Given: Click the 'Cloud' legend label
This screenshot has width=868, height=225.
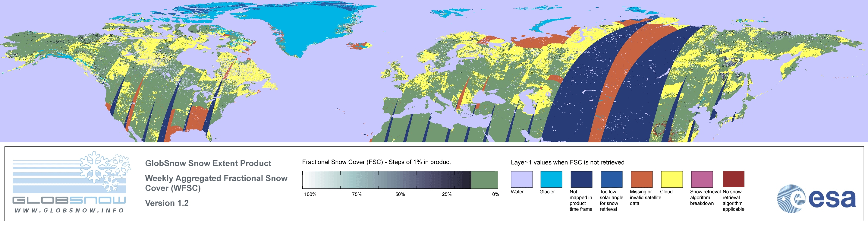Looking at the screenshot, I should pos(666,192).
